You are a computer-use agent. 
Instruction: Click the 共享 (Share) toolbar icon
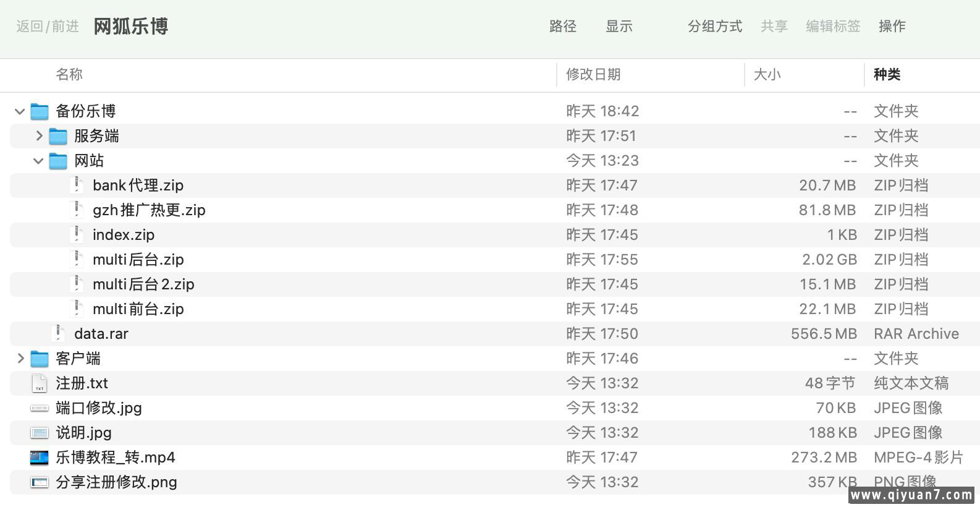pos(774,27)
